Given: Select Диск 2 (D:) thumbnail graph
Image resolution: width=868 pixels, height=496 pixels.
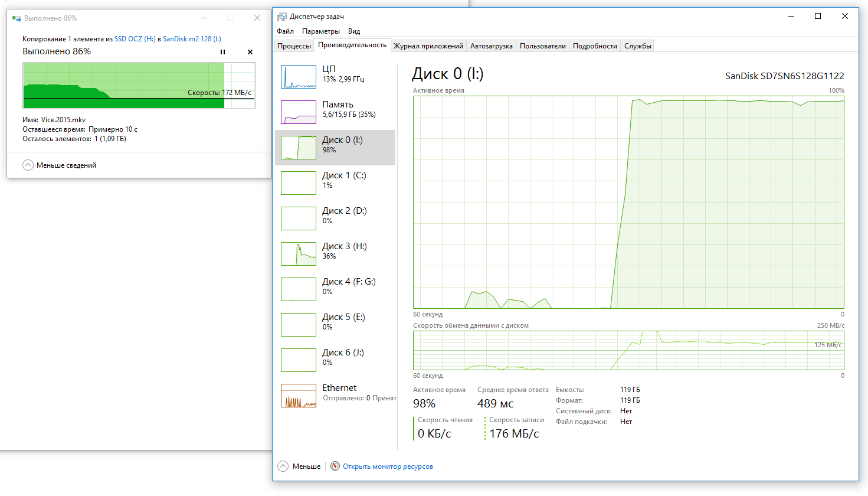Looking at the screenshot, I should tap(299, 218).
